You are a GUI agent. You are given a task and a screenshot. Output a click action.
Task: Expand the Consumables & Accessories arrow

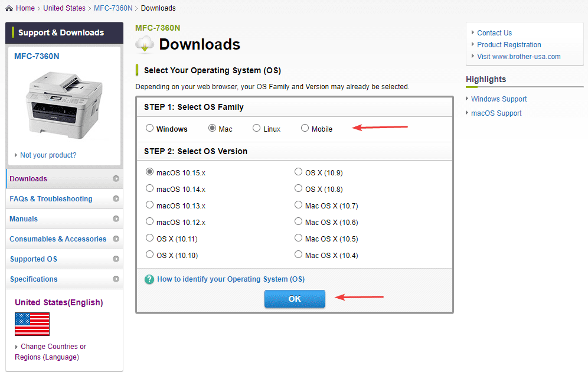point(116,239)
